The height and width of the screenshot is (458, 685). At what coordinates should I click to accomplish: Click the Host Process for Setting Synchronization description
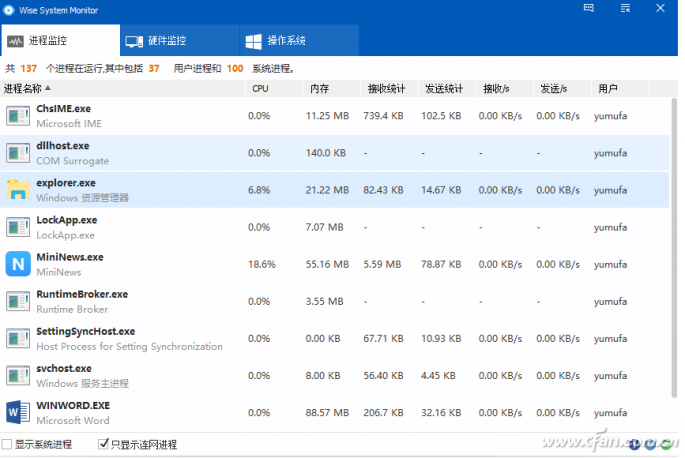pyautogui.click(x=129, y=347)
